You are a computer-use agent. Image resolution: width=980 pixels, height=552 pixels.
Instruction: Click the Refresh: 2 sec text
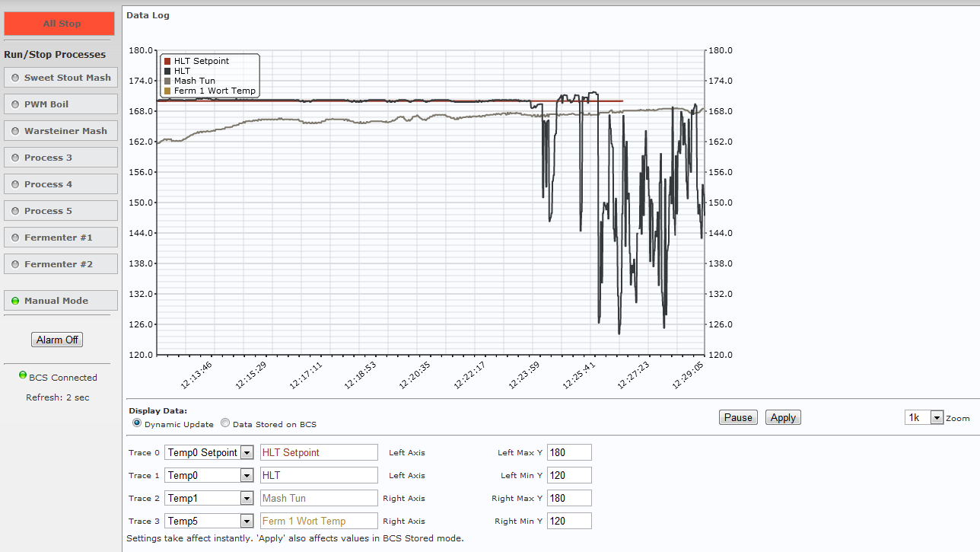(x=57, y=397)
